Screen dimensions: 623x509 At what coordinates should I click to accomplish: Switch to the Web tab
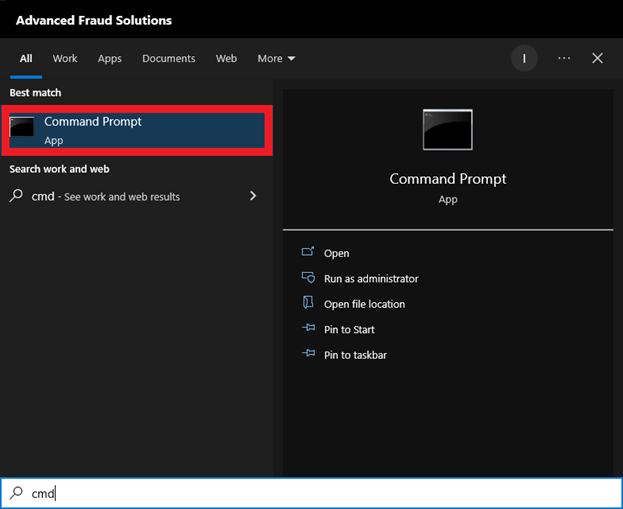[x=226, y=58]
